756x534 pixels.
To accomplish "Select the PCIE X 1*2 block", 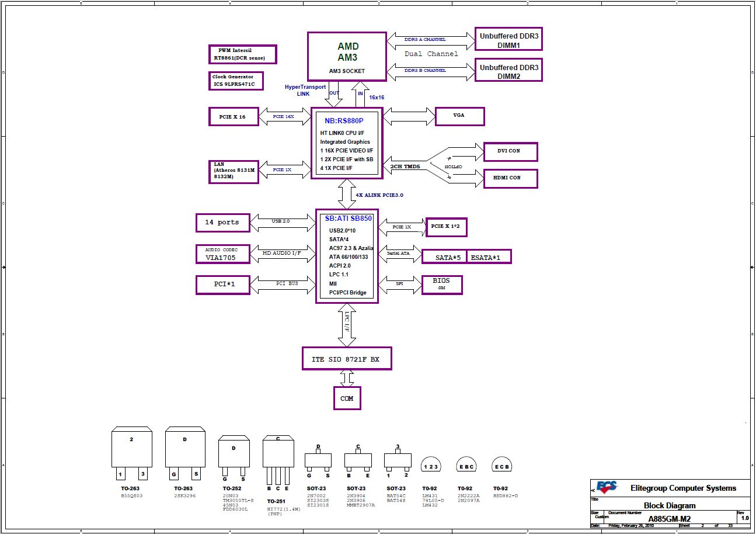I will click(x=447, y=227).
